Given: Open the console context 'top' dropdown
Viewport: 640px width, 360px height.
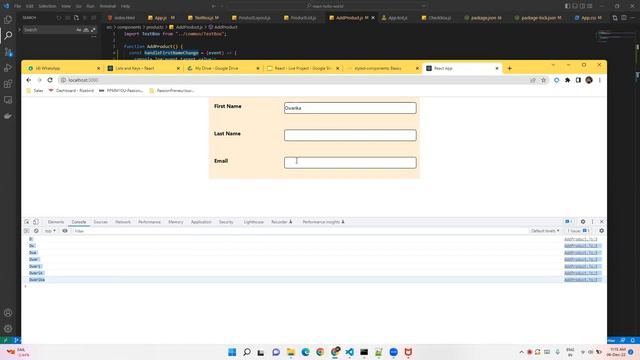Looking at the screenshot, I should coord(50,231).
